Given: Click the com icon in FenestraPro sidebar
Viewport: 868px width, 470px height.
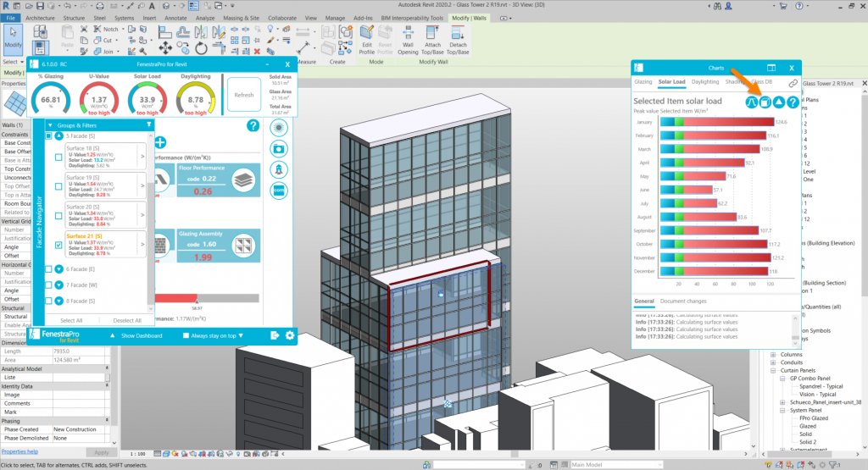Looking at the screenshot, I should click(x=278, y=191).
